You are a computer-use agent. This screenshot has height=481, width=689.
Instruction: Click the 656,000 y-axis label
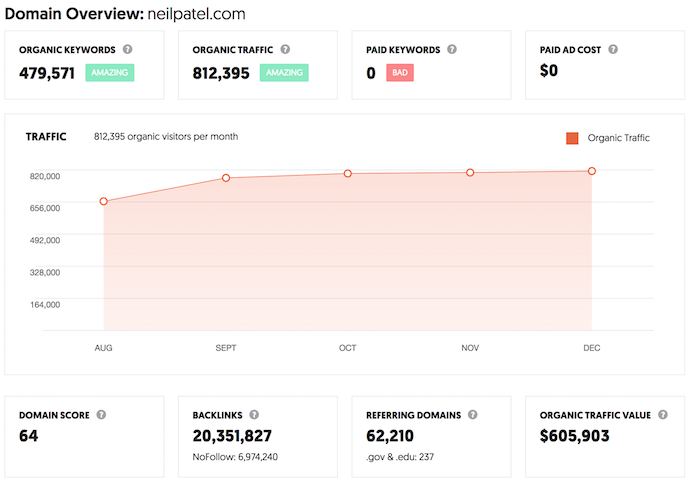coord(45,208)
